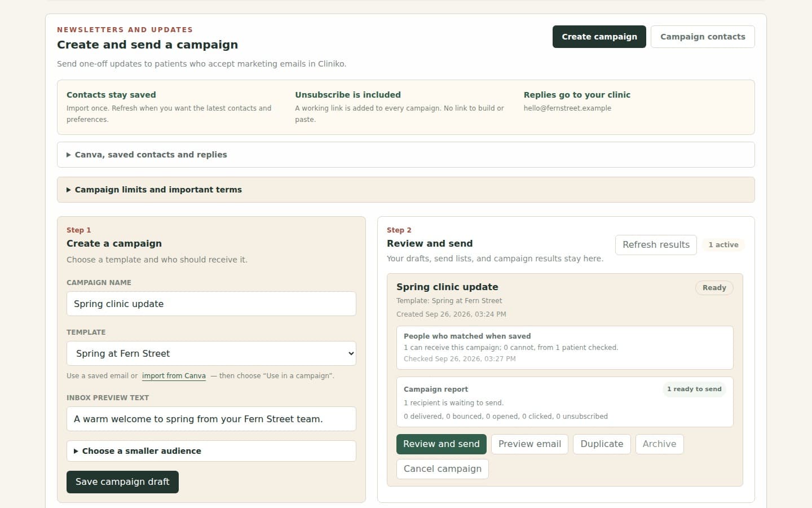Click the Campaign report heading

coord(436,389)
